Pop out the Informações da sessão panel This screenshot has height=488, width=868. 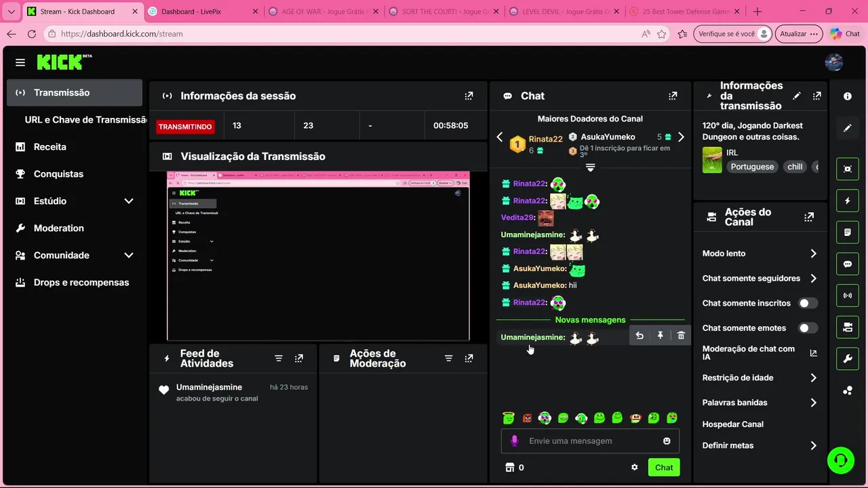click(x=469, y=96)
